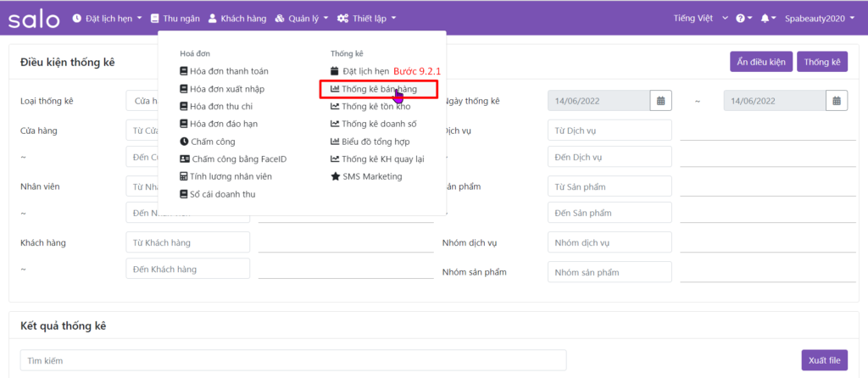868x378 pixels.
Task: Select Hóa đơn thanh toán
Action: pyautogui.click(x=224, y=71)
